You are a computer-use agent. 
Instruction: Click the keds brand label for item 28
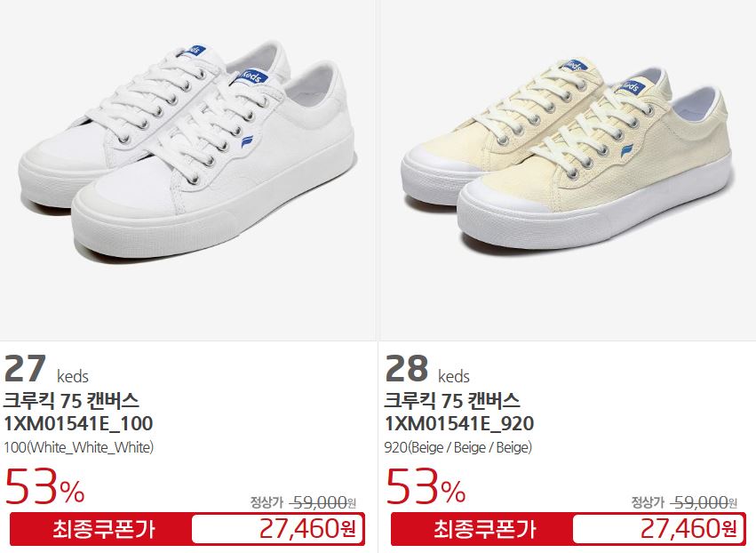click(454, 376)
